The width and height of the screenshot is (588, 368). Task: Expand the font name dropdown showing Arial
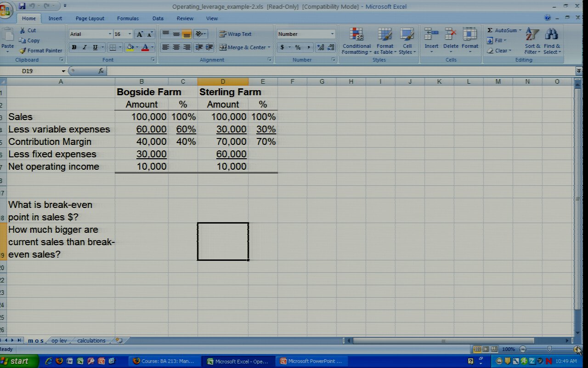point(110,34)
